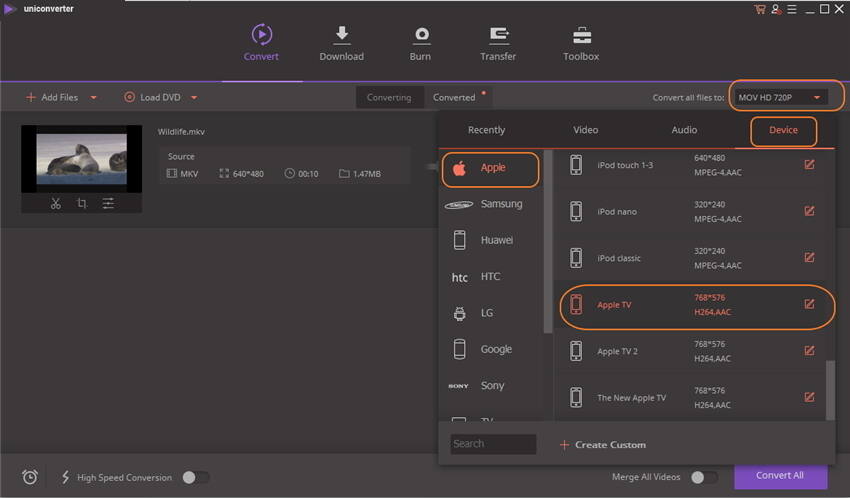Click the scheduler alarm clock icon
The height and width of the screenshot is (498, 850).
pyautogui.click(x=30, y=477)
